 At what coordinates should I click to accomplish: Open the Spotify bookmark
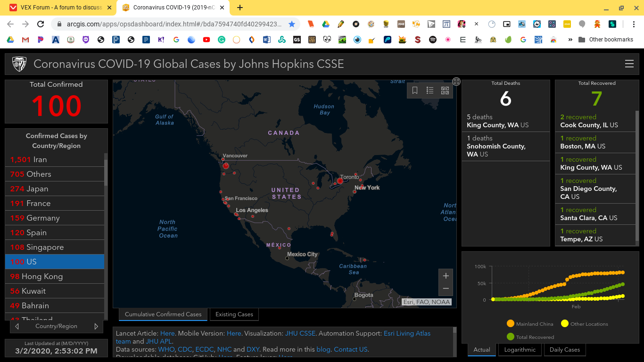(433, 40)
